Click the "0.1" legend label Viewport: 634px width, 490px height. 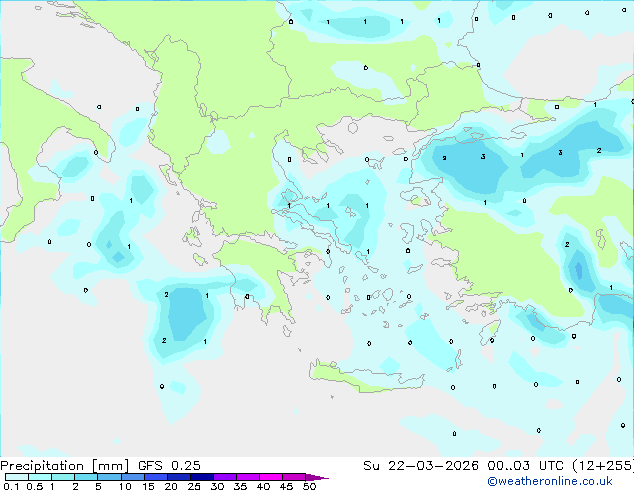coord(11,486)
